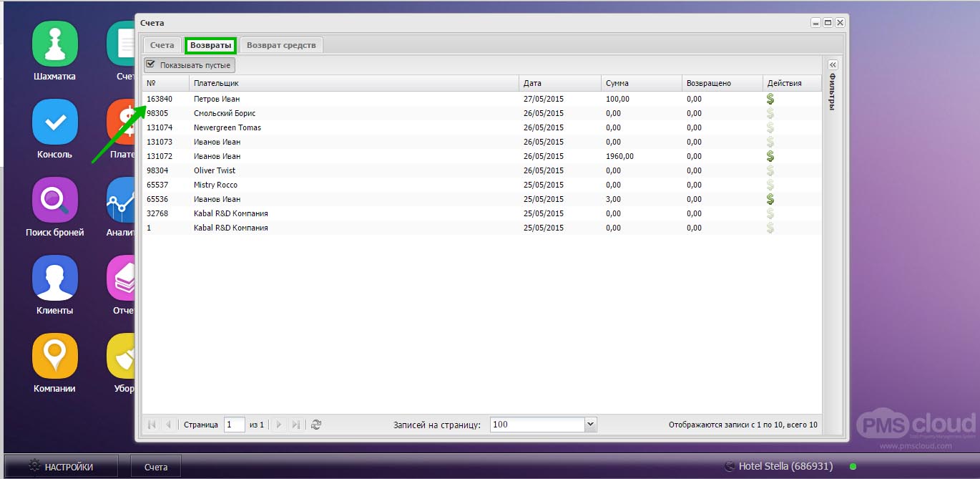Open the Консоль checkmark icon
This screenshot has height=479, width=980.
point(54,122)
